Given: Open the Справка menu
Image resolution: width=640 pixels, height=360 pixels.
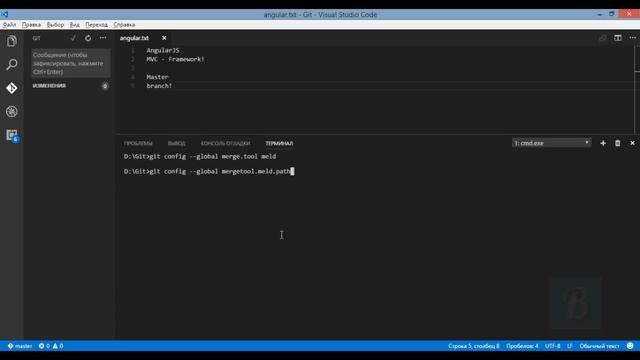Looking at the screenshot, I should point(124,24).
